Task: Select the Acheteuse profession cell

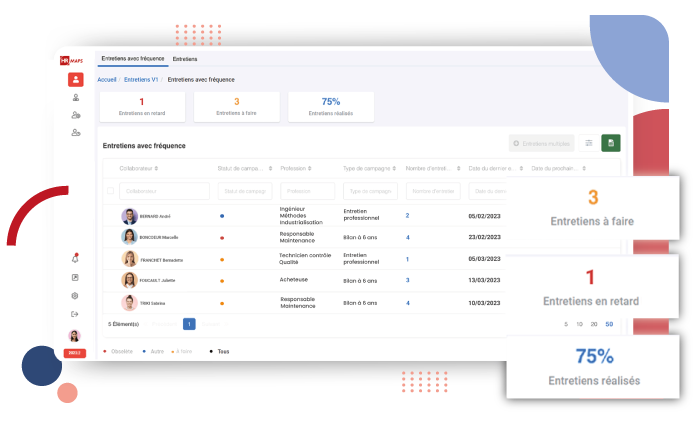Action: tap(294, 279)
